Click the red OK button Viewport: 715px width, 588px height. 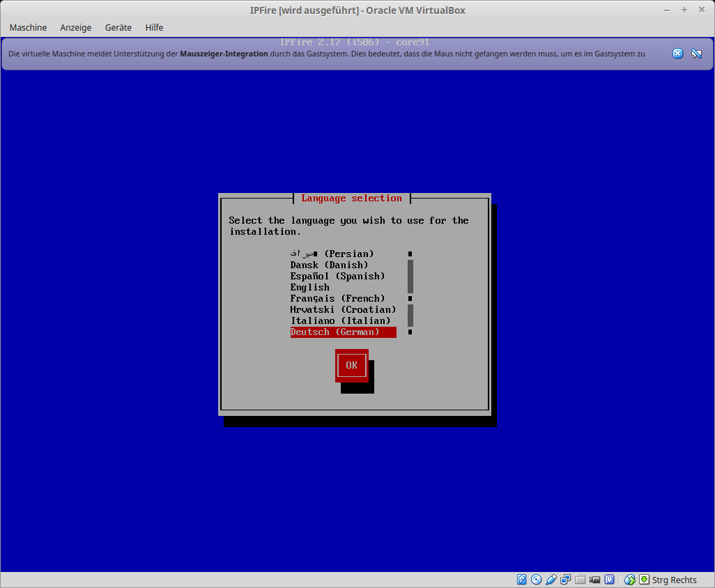click(x=351, y=365)
